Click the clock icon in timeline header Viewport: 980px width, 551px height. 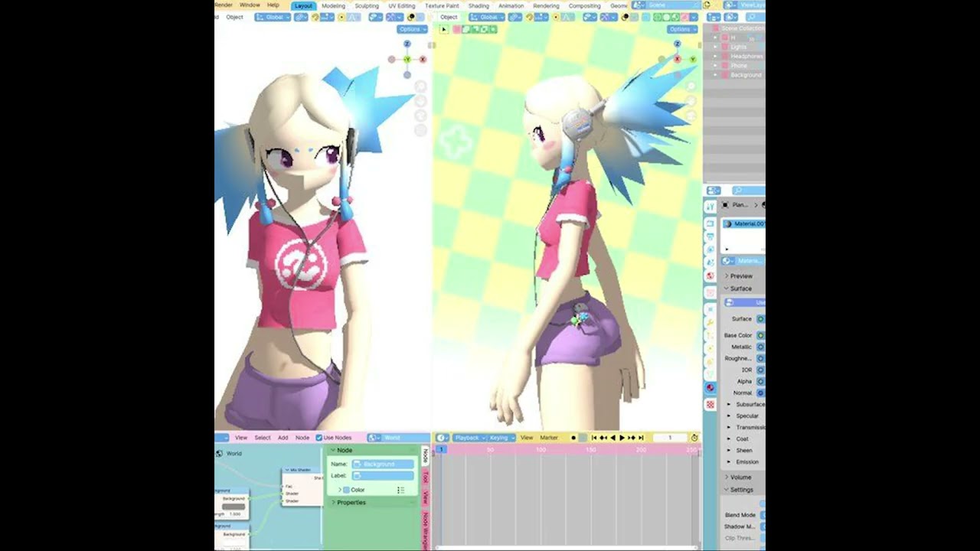point(694,438)
